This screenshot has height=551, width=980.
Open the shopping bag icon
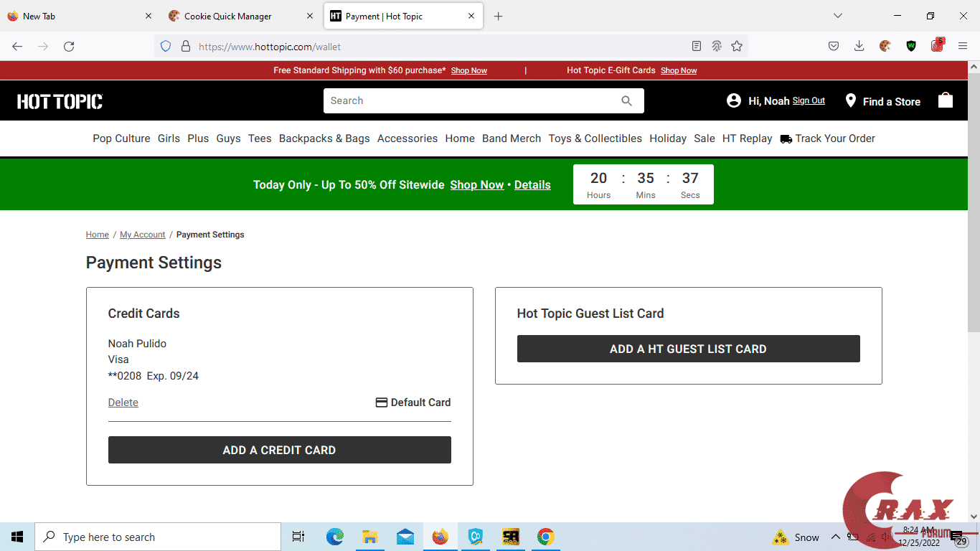tap(946, 100)
